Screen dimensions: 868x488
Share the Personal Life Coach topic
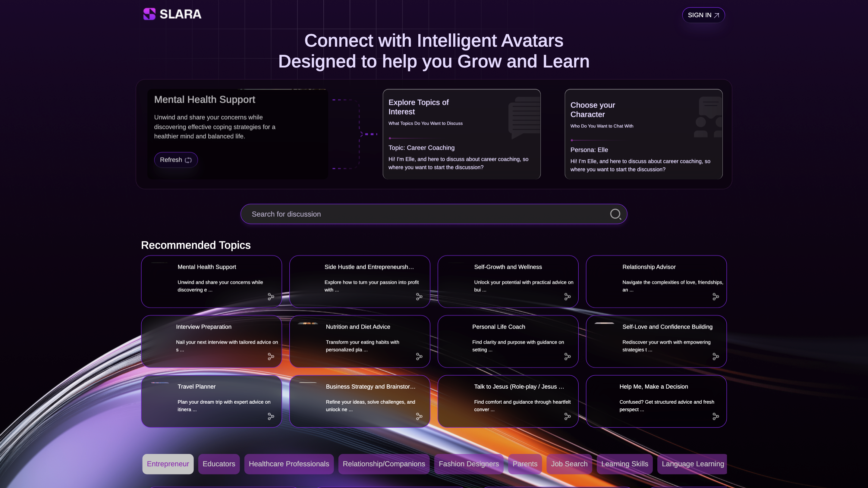click(568, 357)
